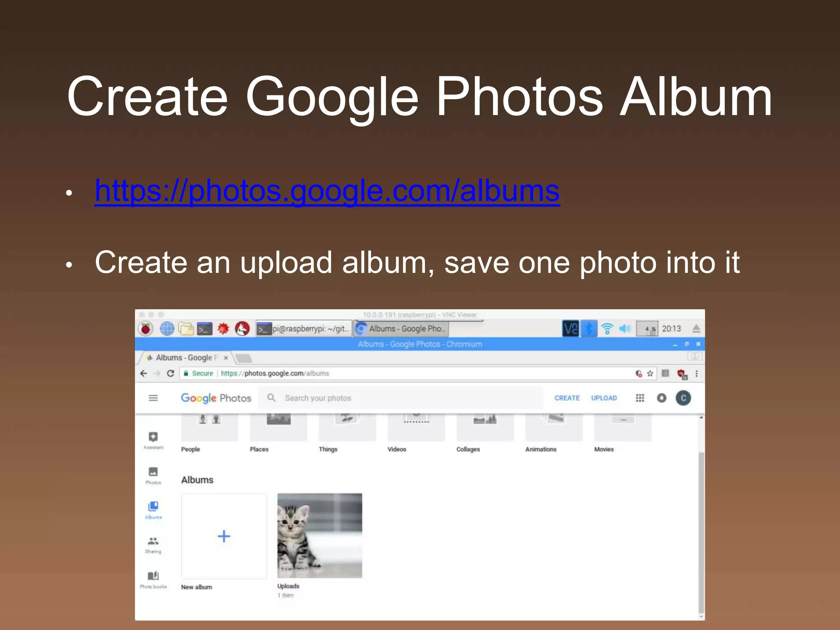
Task: Open the Movies category
Action: pyautogui.click(x=623, y=433)
